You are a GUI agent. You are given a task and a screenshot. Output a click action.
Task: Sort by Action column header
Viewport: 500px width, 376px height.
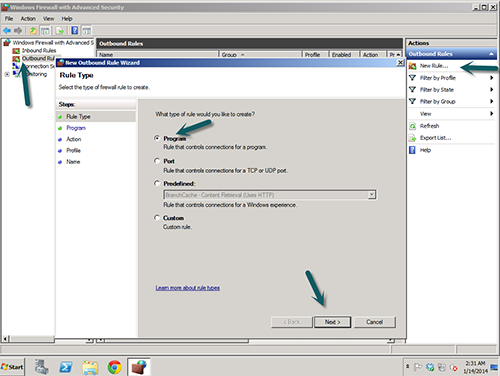click(x=373, y=55)
